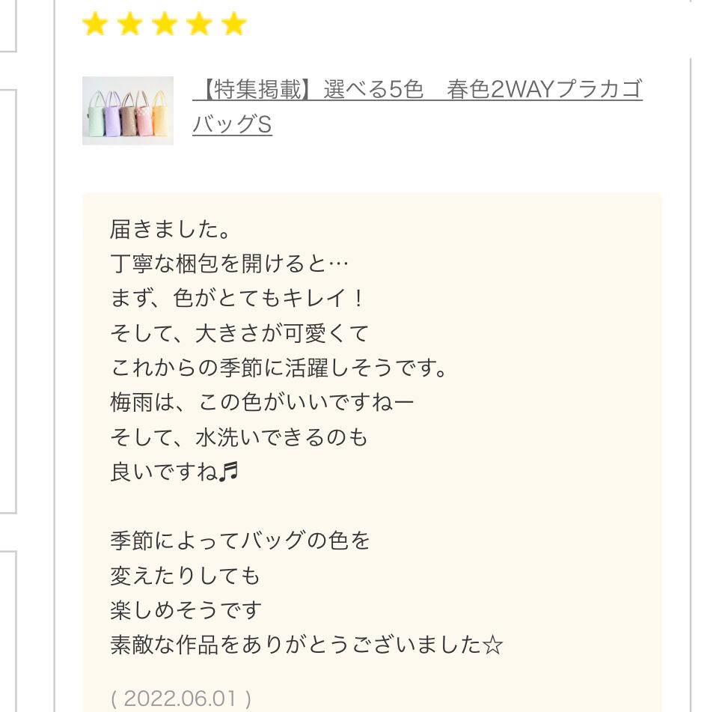Click the line 季節によってバッグの色を
The width and height of the screenshot is (728, 712).
click(x=240, y=541)
